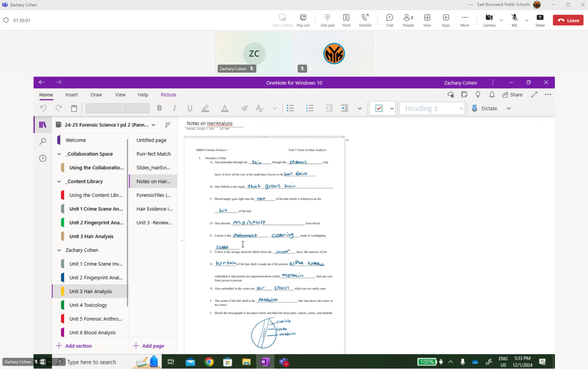Collapse the _Collaboration Space section group
Screen dimensions: 588x369
click(x=59, y=154)
